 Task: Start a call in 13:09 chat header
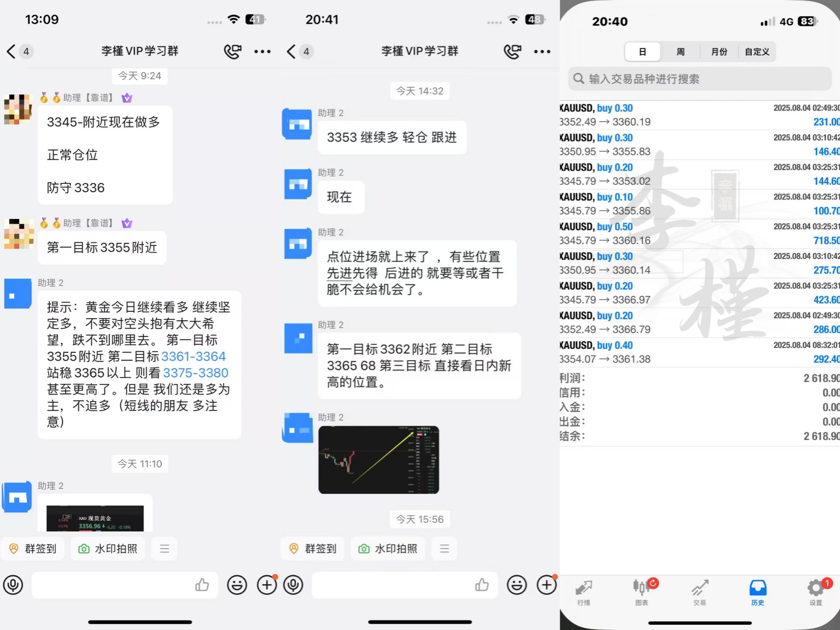(233, 51)
